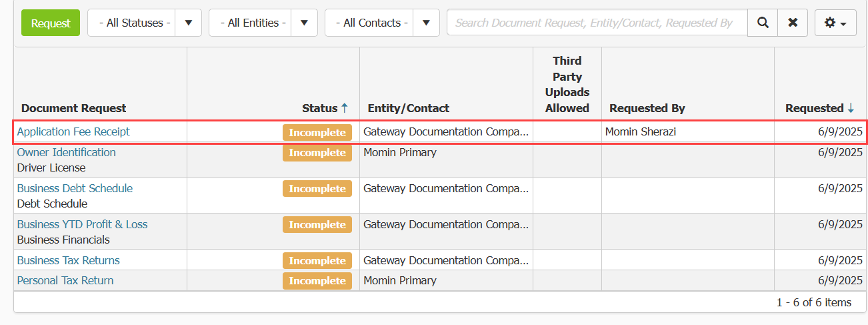The height and width of the screenshot is (325, 868).
Task: Open Business YTD Profit & Loss link
Action: [82, 224]
